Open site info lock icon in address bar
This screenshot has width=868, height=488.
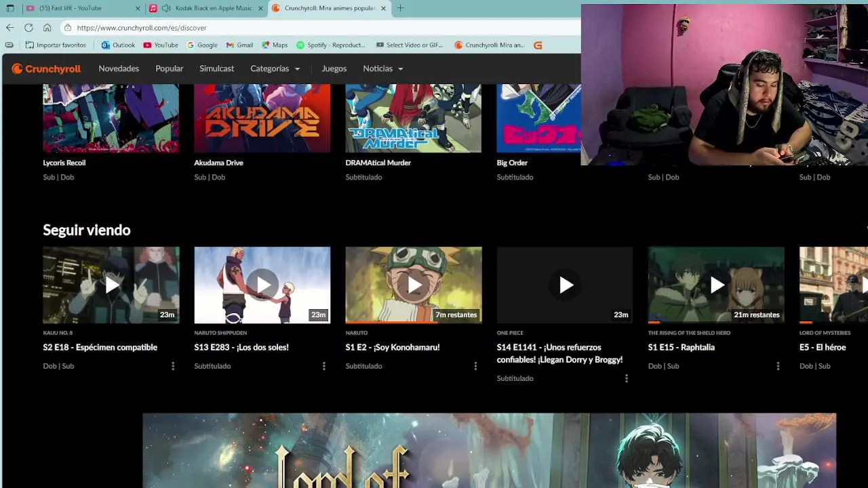[68, 28]
